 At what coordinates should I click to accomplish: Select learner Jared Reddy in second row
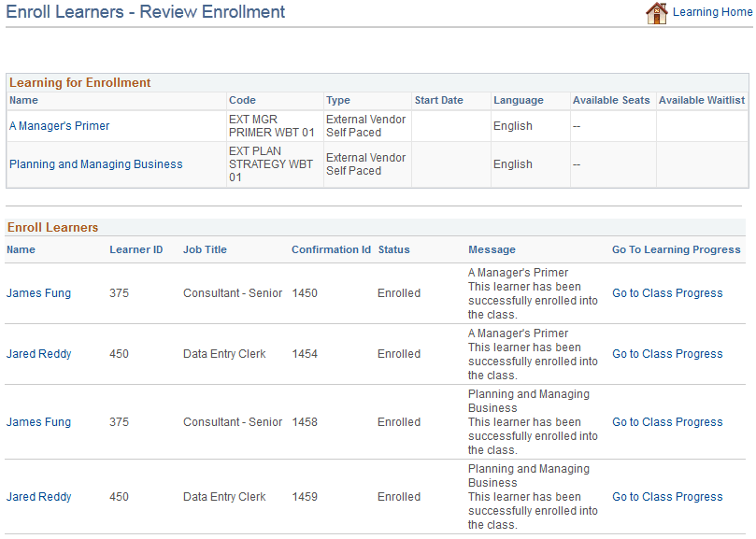(38, 353)
